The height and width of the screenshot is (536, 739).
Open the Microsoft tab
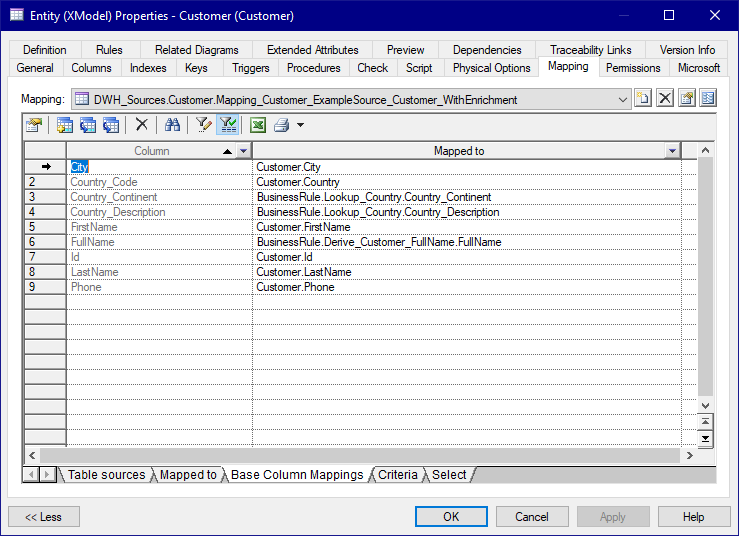[698, 68]
